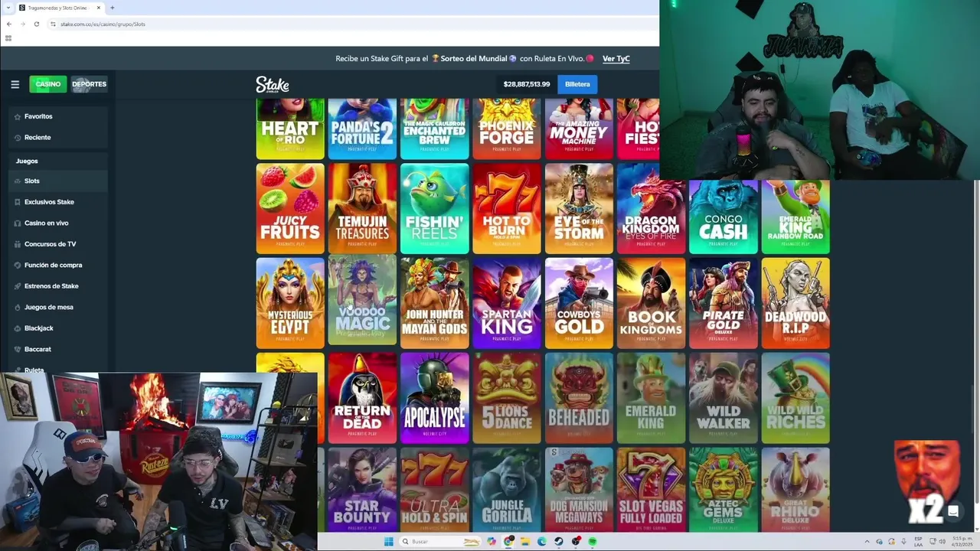980x551 pixels.
Task: Select the Tragamonedas y Slots browser tab
Action: (58, 8)
